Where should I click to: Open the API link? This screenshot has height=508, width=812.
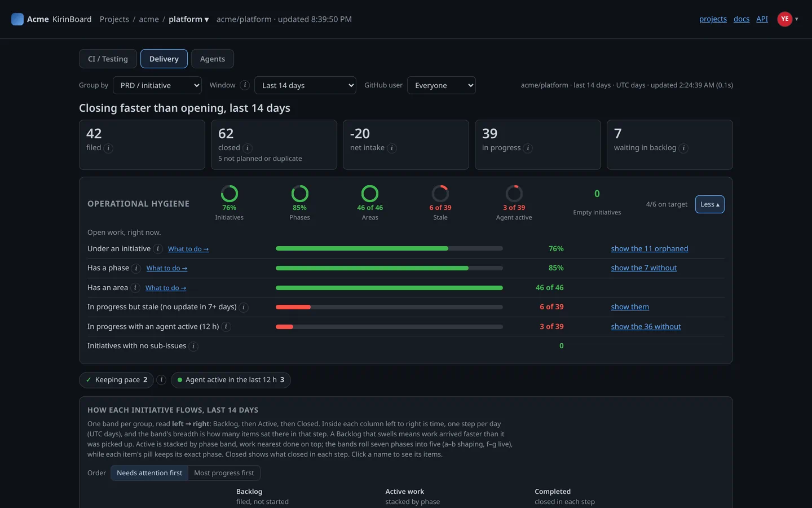click(x=762, y=19)
